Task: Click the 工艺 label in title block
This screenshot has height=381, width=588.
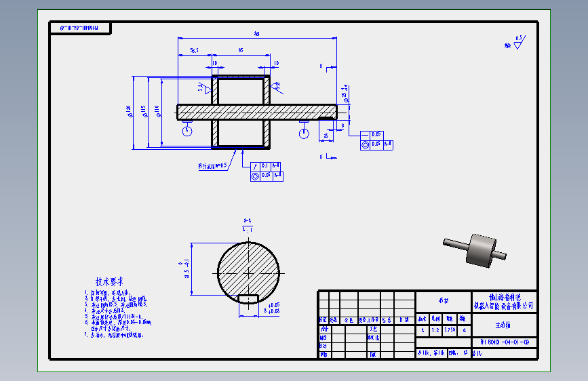Action: 374,329
